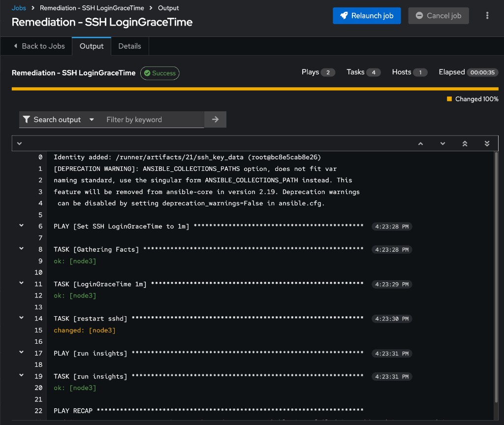Click 'changed: [node3]' output line

85,330
